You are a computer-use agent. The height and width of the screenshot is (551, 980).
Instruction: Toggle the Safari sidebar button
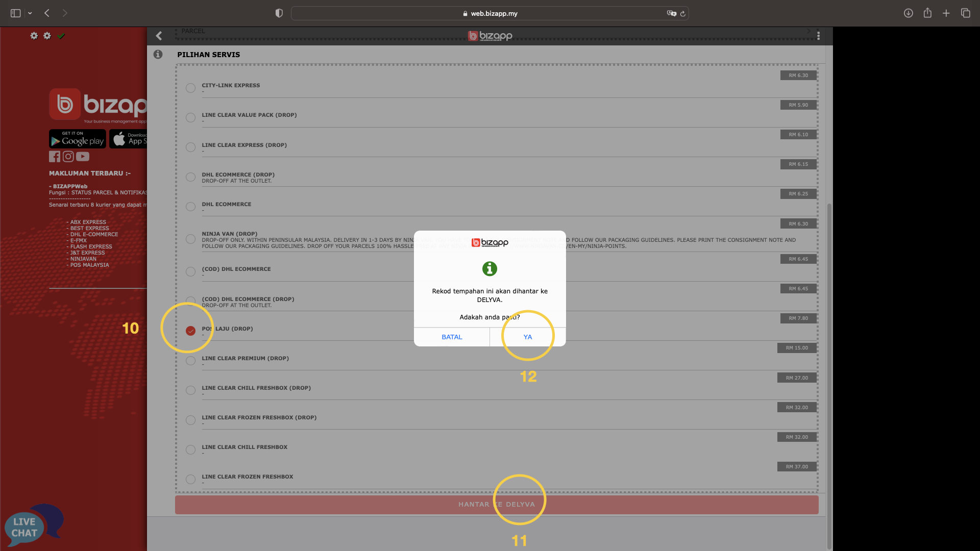click(x=15, y=13)
